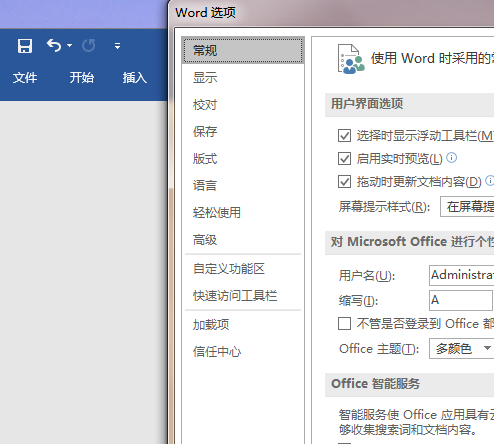Screen dimensions: 494x444
Task: Click the 缩写 input field
Action: coord(461,300)
